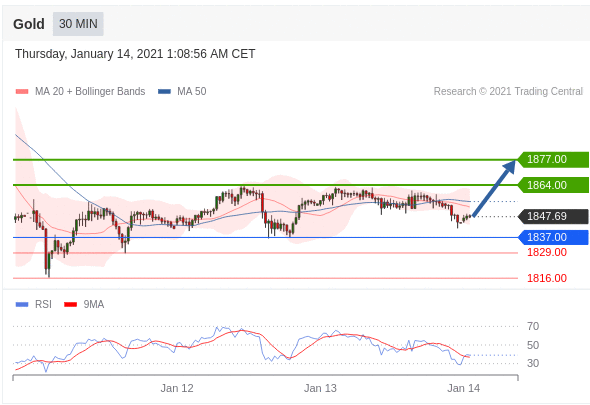Click the RSI 30 level label
Image resolution: width=590 pixels, height=405 pixels.
pos(533,363)
